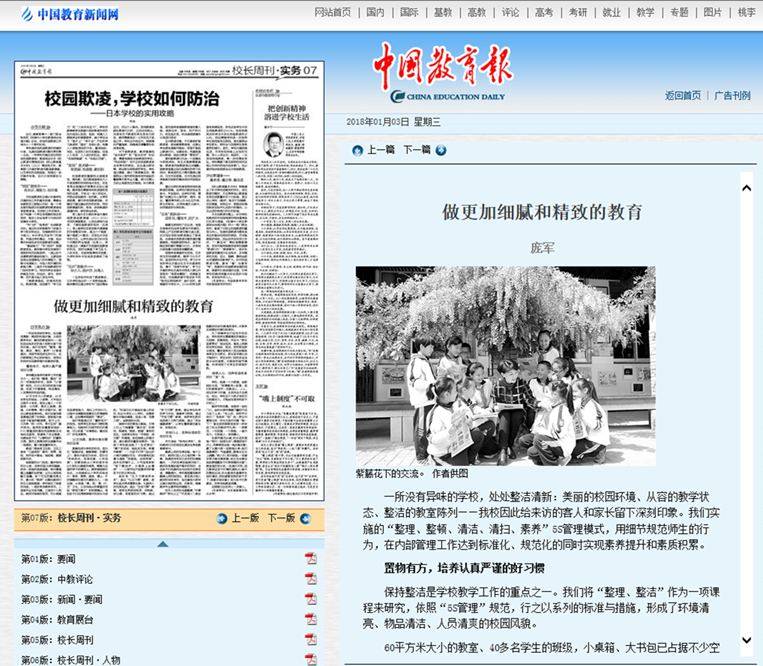
Task: Click the next page arrow icon beside 下一版
Action: [303, 518]
